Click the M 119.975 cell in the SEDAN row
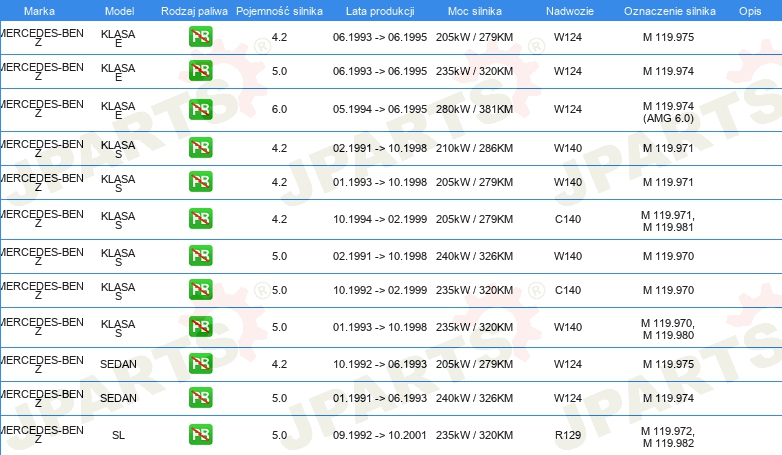This screenshot has width=782, height=455. 668,364
